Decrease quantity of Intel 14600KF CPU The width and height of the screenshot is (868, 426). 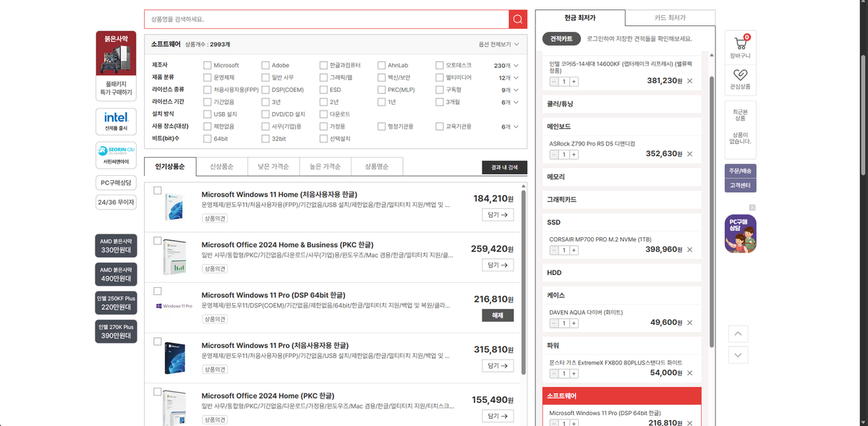(554, 82)
